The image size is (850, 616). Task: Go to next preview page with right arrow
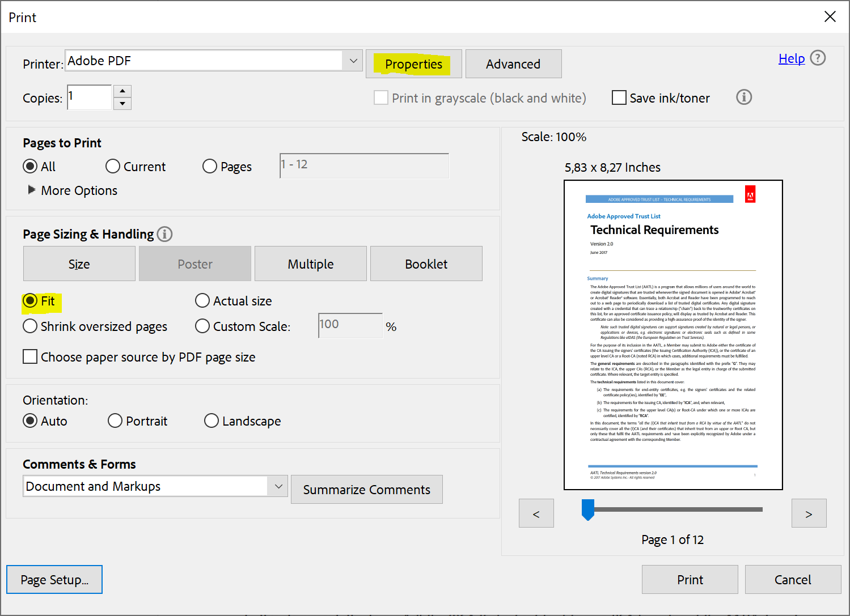pos(809,513)
